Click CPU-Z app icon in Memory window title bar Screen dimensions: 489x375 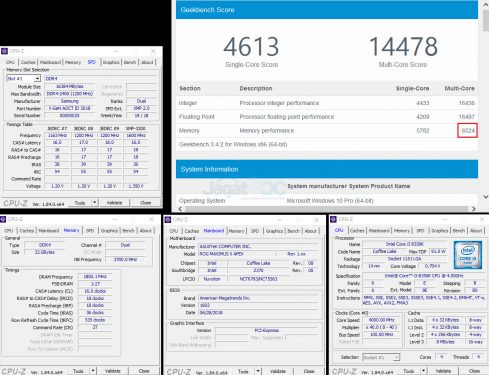click(3, 219)
